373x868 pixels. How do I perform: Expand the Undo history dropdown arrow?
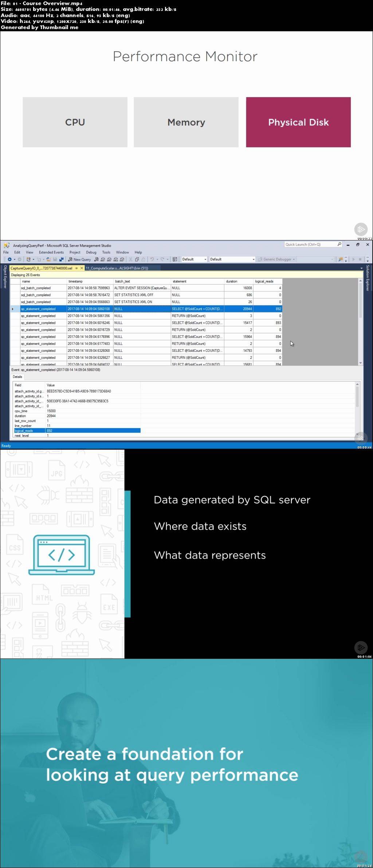coord(157,259)
